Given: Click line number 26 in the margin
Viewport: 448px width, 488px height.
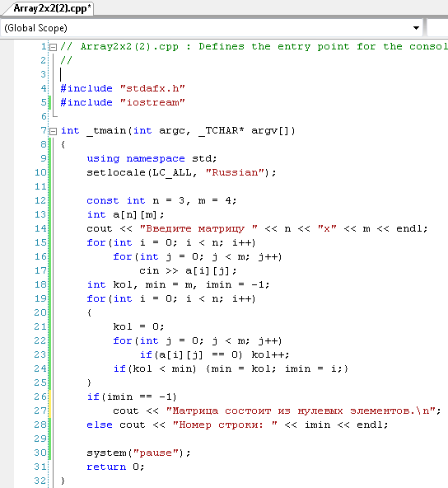Looking at the screenshot, I should pos(40,396).
